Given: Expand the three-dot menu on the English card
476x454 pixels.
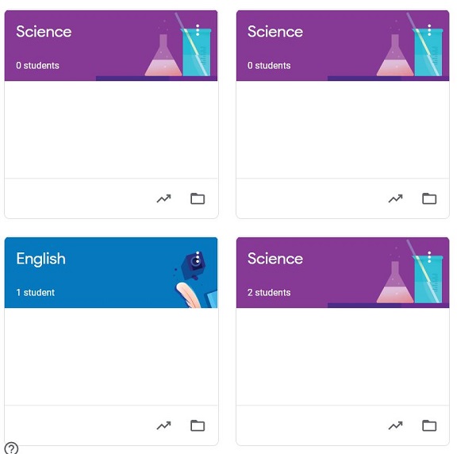Looking at the screenshot, I should tap(198, 258).
